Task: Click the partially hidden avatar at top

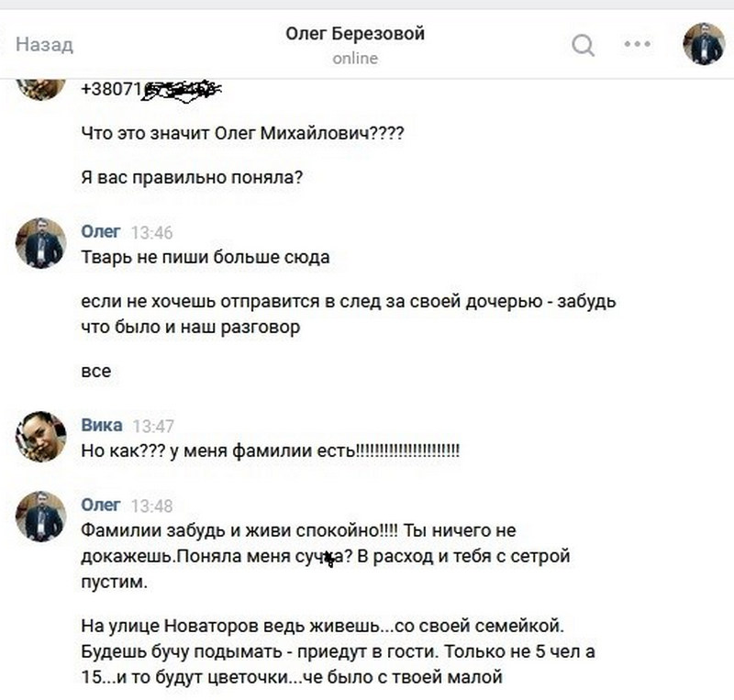Action: 40,89
